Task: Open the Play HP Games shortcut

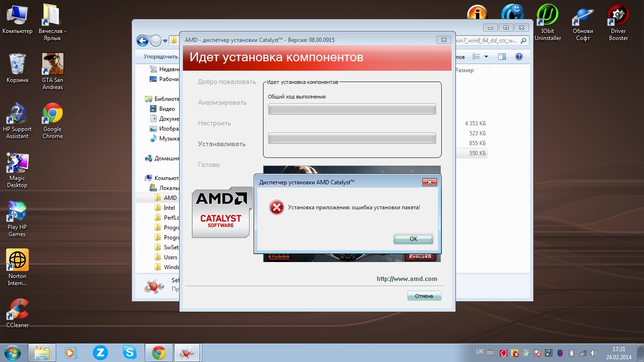Action: (17, 219)
